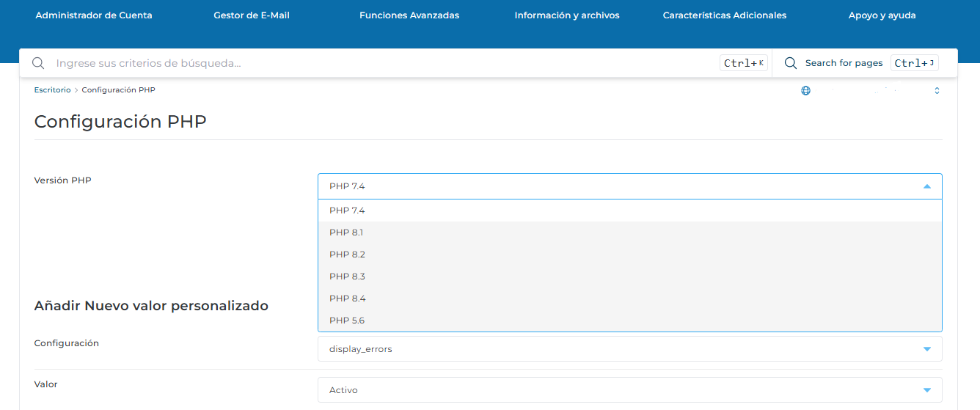Expand the display_errors Configuración dropdown
Image resolution: width=980 pixels, height=410 pixels.
pos(926,349)
